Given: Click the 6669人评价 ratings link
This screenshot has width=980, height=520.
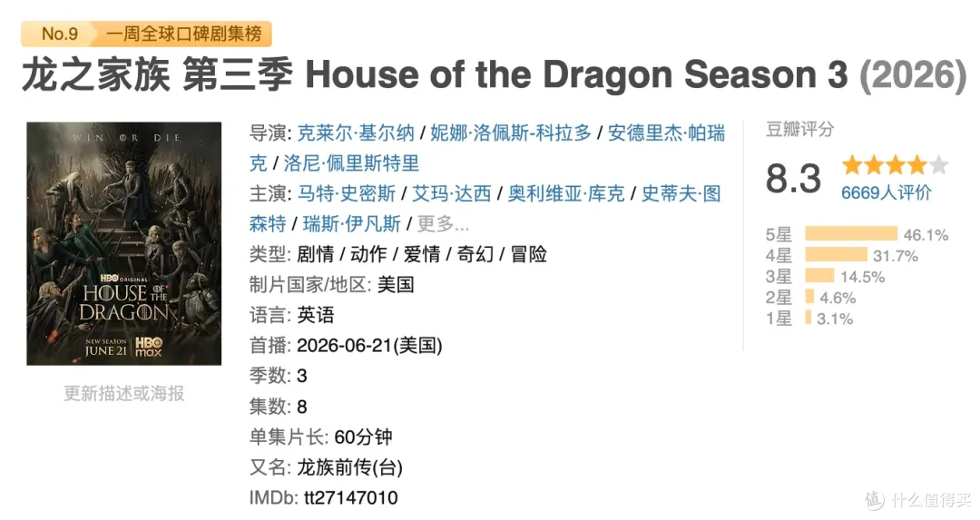Looking at the screenshot, I should pyautogui.click(x=887, y=193).
